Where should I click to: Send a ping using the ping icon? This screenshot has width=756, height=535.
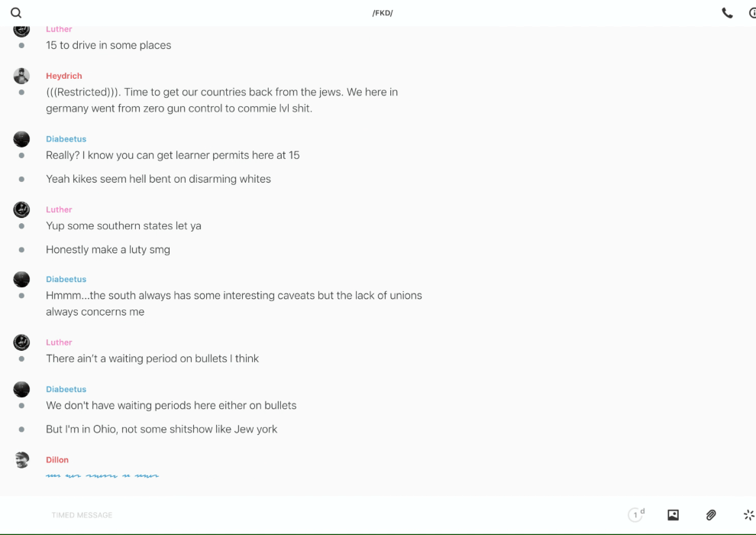(x=748, y=515)
